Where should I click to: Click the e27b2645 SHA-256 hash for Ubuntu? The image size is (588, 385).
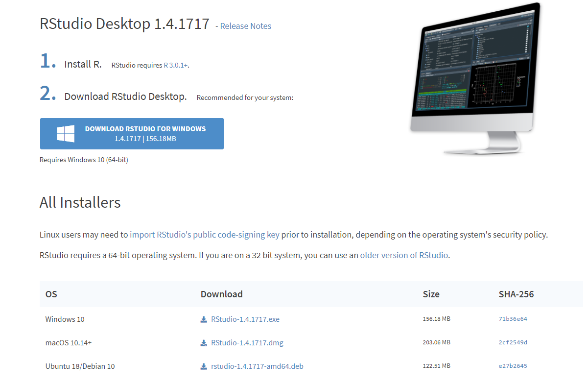point(513,366)
